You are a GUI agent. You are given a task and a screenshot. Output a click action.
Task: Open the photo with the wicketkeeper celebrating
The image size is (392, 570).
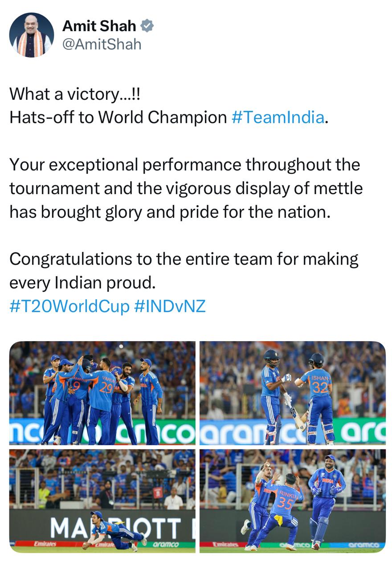[x=292, y=501]
